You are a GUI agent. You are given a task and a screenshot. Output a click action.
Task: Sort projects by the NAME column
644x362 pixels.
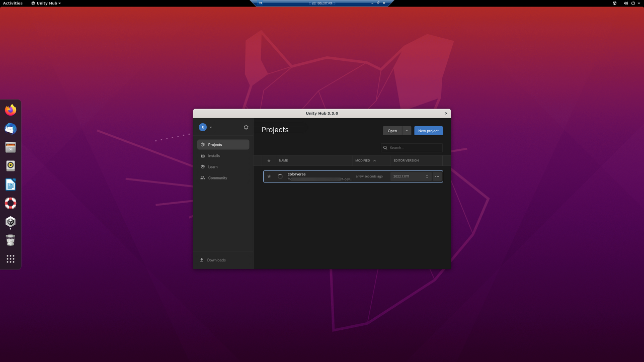coord(283,160)
